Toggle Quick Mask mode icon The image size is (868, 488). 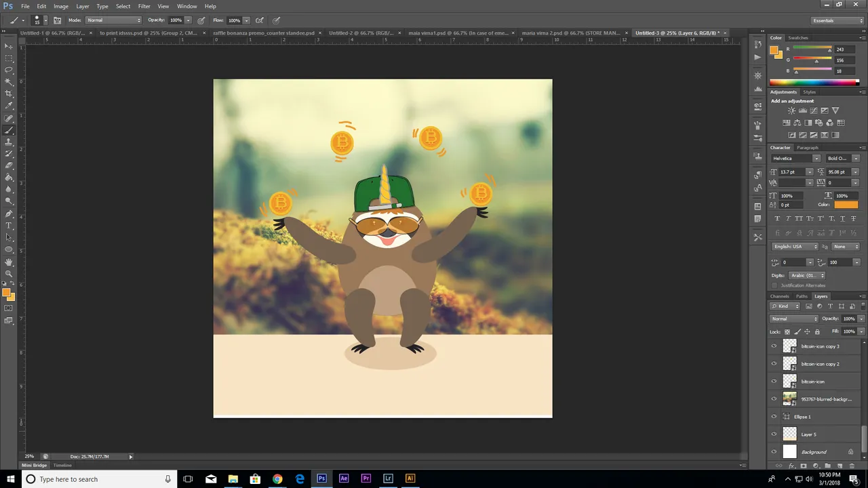tap(9, 308)
